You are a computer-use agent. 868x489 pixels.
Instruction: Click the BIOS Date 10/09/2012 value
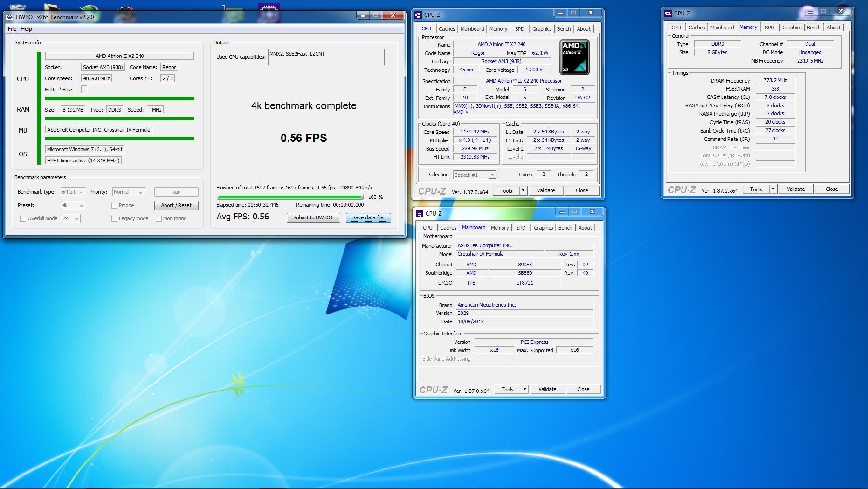[524, 321]
